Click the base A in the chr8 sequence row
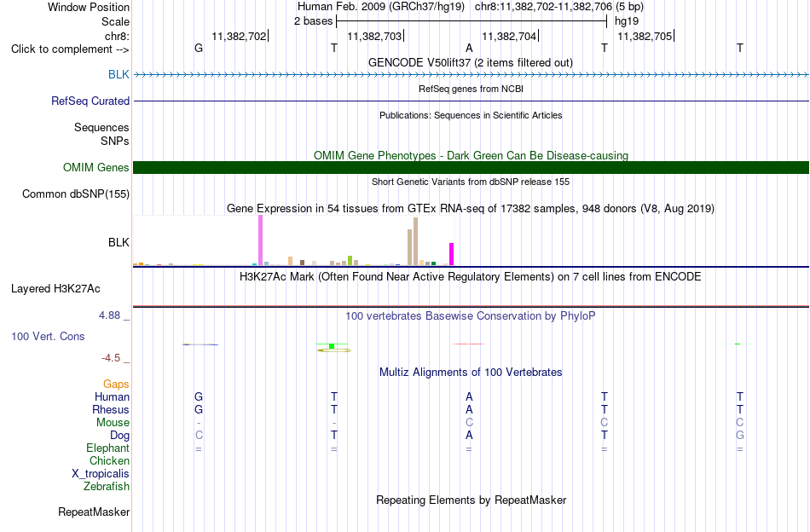This screenshot has width=810, height=532. (x=469, y=48)
